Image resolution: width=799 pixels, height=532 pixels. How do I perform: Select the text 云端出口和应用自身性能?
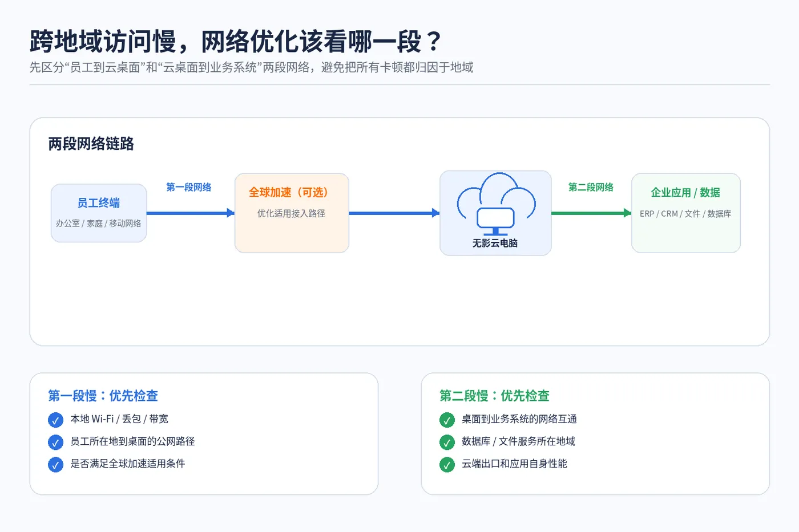click(515, 464)
